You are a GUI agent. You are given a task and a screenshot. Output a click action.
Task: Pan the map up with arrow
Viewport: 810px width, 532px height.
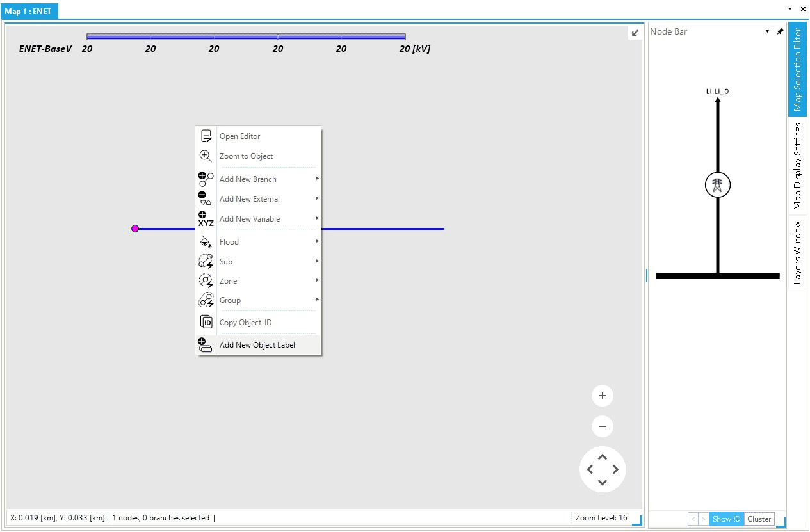(x=602, y=457)
